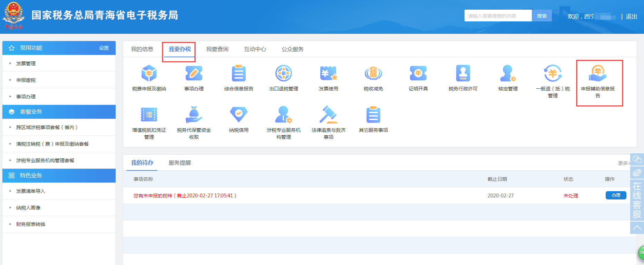
Task: Click the search input field
Action: pyautogui.click(x=498, y=16)
